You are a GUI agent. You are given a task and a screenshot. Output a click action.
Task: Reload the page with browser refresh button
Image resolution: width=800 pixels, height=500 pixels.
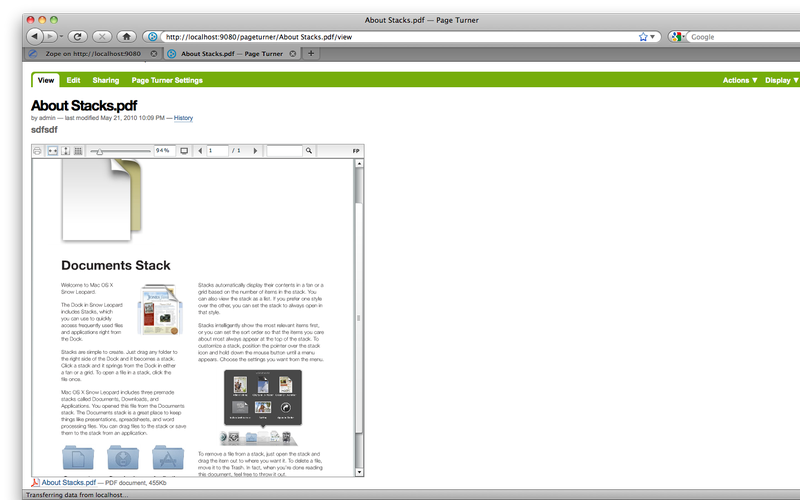(x=78, y=36)
